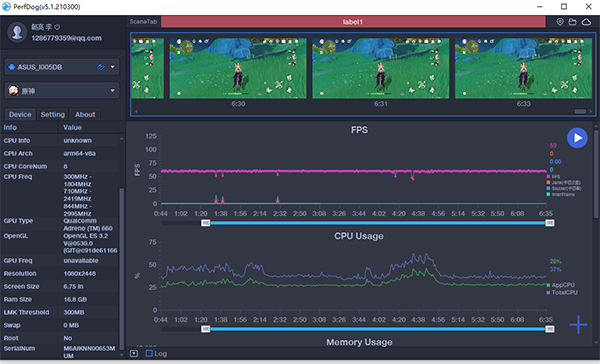Select the Ram Size 16.8 GB value
Image resolution: width=600 pixels, height=364 pixels.
tap(75, 299)
